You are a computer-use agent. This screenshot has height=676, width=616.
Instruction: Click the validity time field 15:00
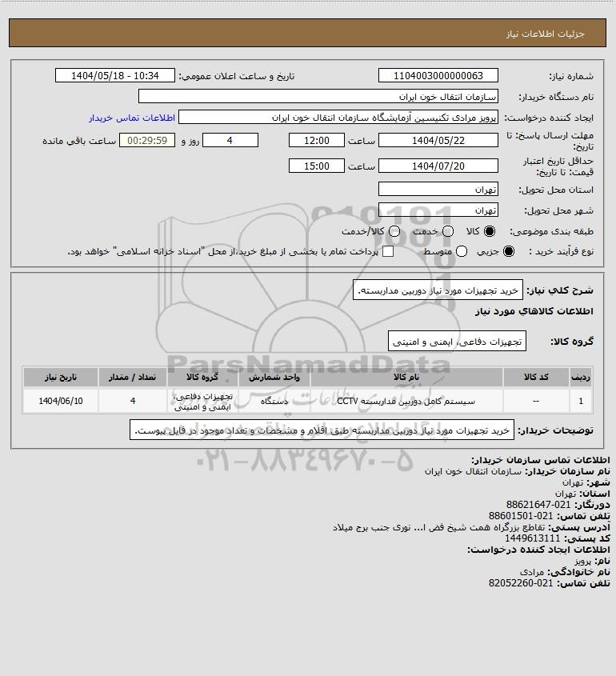coord(317,166)
